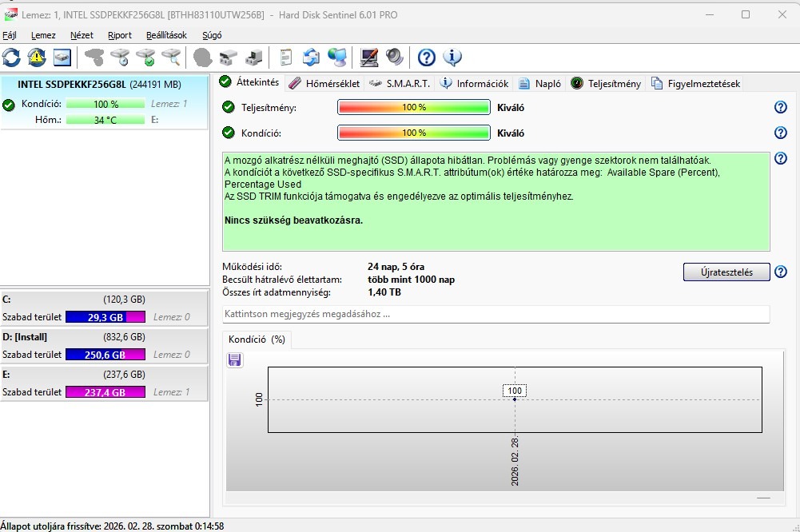Click the gray blob icon beside drive icons
The height and width of the screenshot is (532, 800).
tap(202, 58)
